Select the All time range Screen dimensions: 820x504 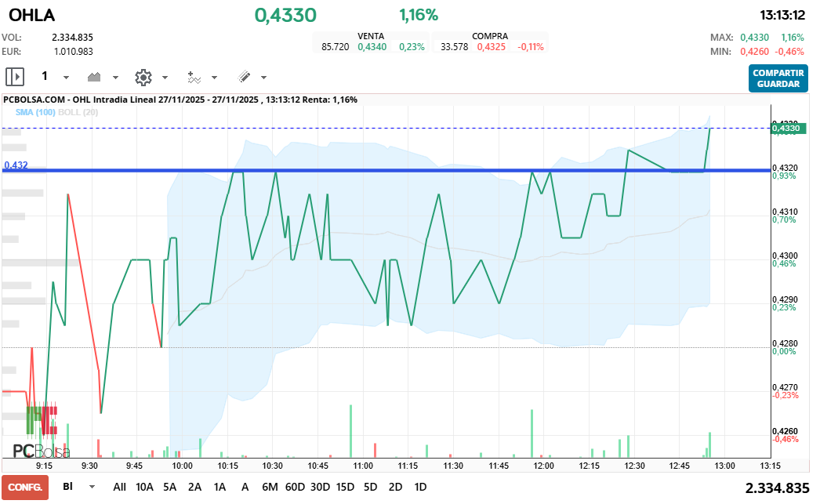point(119,487)
